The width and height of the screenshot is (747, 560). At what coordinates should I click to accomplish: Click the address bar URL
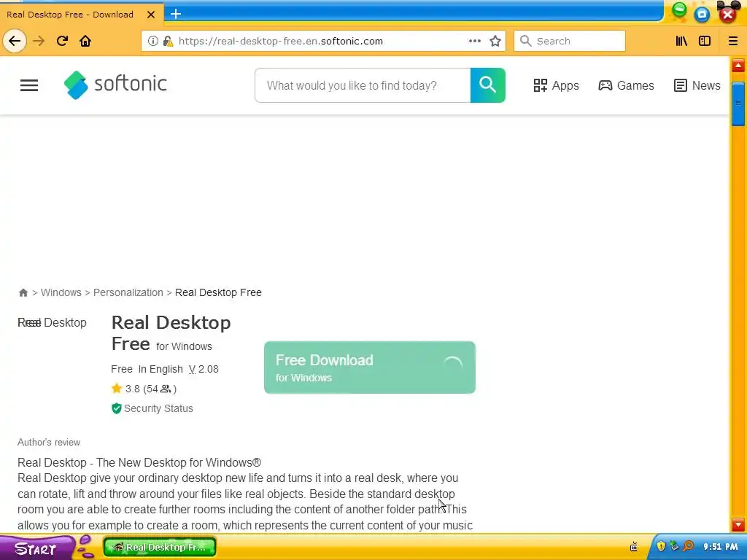tap(281, 41)
